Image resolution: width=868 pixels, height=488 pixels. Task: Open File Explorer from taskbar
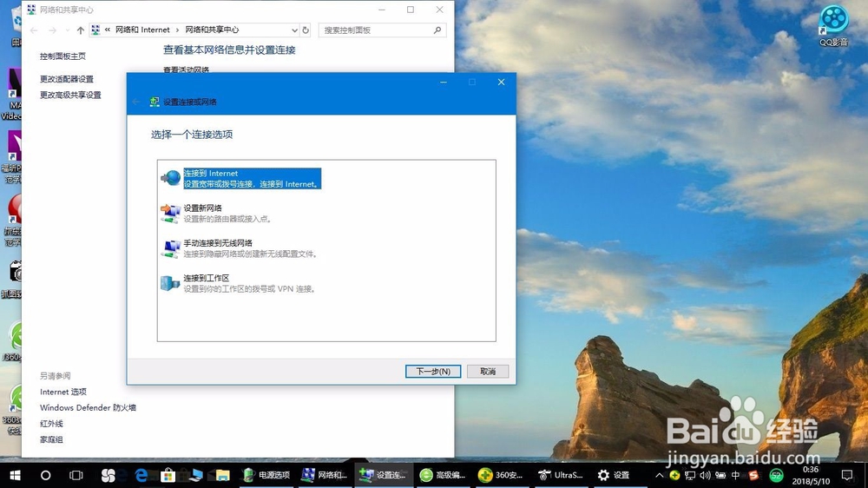coord(222,475)
